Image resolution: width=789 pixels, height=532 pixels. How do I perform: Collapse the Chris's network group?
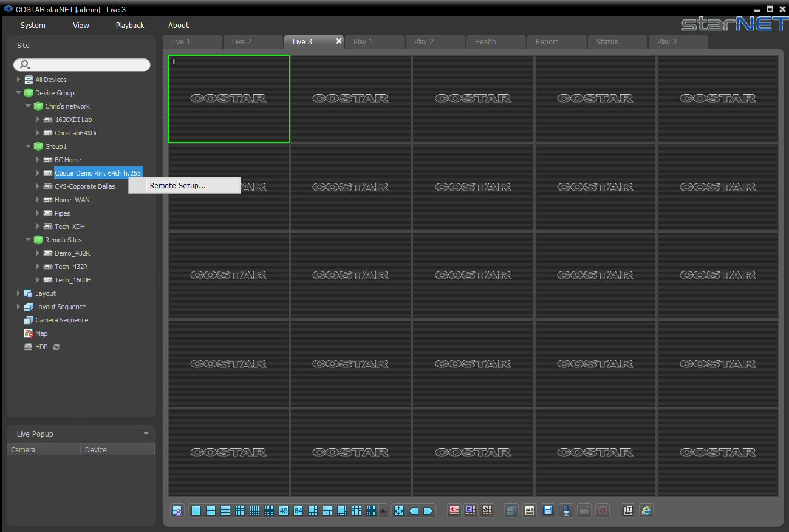pos(28,106)
